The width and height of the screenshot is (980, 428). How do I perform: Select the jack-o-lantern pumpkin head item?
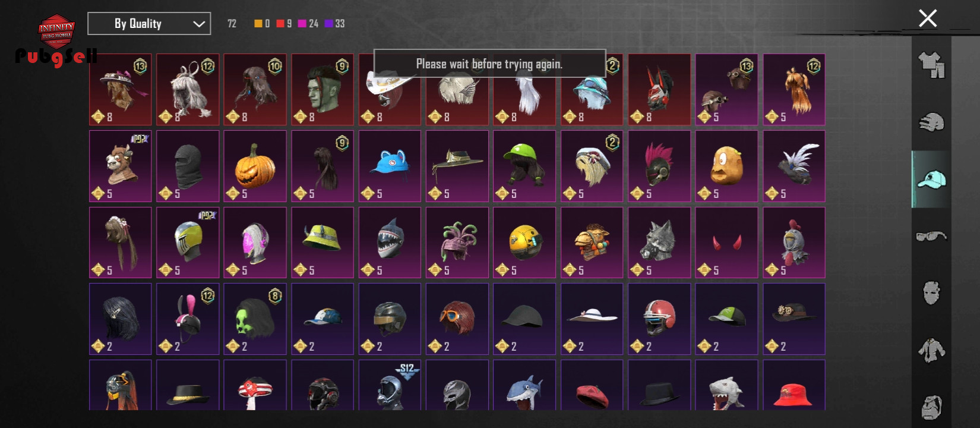255,166
